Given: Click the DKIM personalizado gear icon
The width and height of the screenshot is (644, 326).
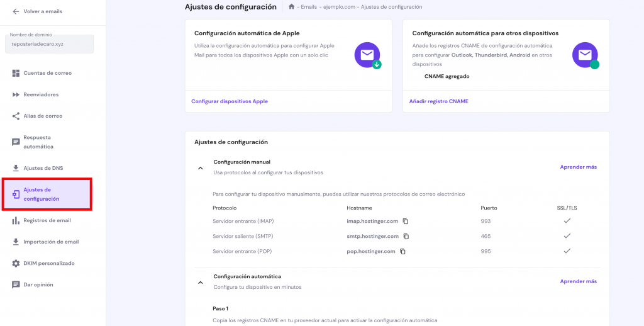Looking at the screenshot, I should click(16, 263).
